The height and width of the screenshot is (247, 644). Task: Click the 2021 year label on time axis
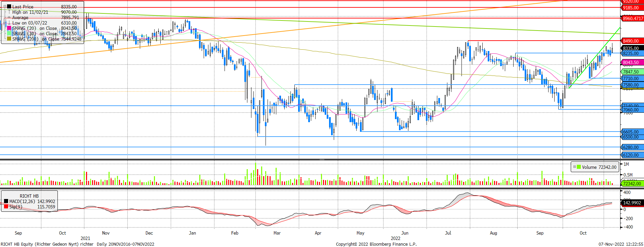[x=85, y=238]
